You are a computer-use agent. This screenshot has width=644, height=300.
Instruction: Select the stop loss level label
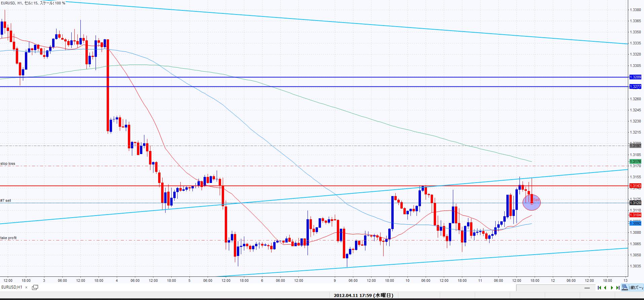point(8,163)
